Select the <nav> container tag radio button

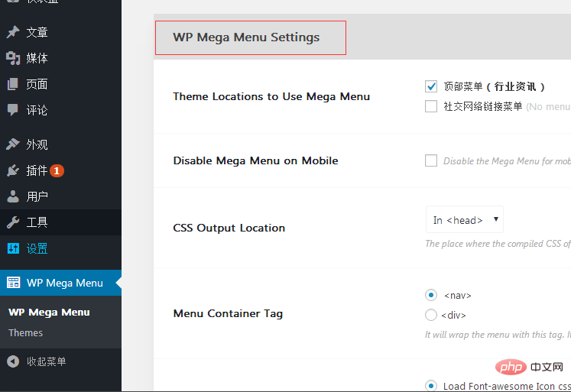[x=431, y=295]
